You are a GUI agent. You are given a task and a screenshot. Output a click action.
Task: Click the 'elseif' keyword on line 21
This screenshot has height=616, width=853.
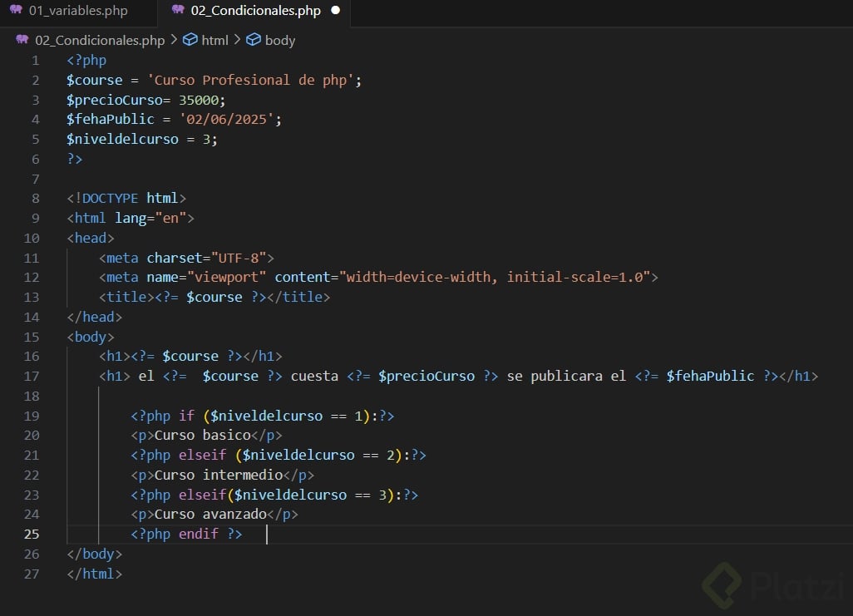(202, 456)
